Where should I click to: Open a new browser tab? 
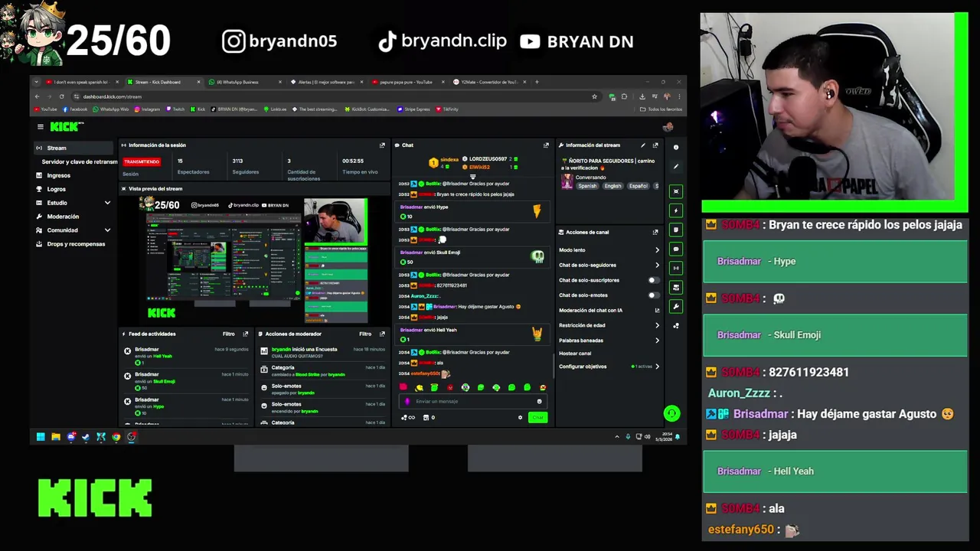(x=537, y=82)
